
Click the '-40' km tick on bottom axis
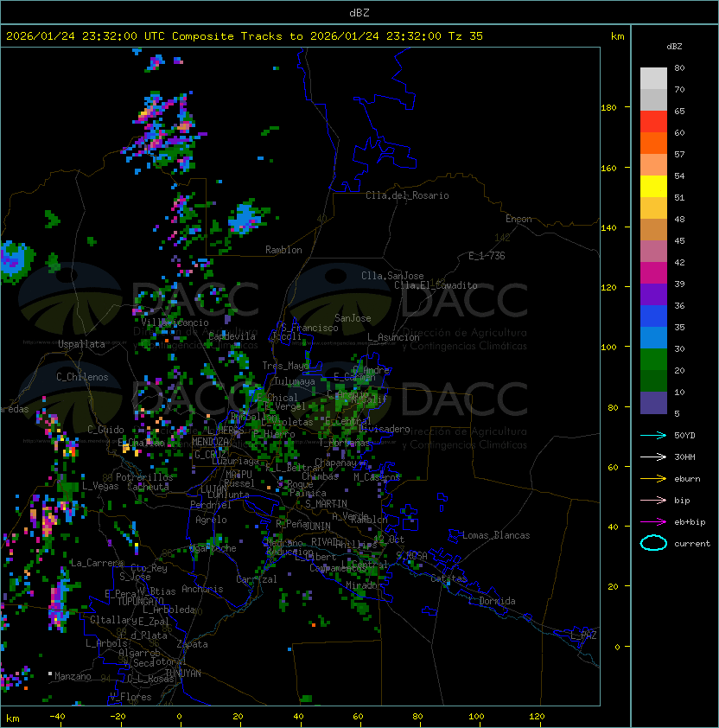57,717
